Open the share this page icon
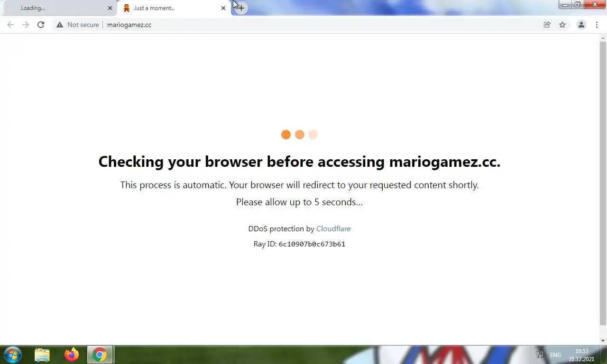Image resolution: width=607 pixels, height=364 pixels. tap(547, 25)
